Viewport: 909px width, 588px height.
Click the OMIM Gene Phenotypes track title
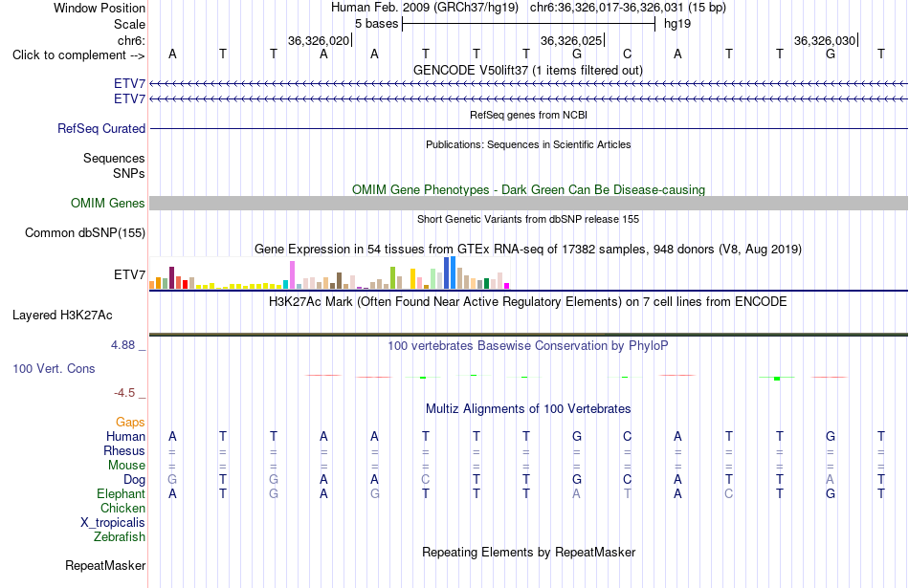[x=528, y=189]
